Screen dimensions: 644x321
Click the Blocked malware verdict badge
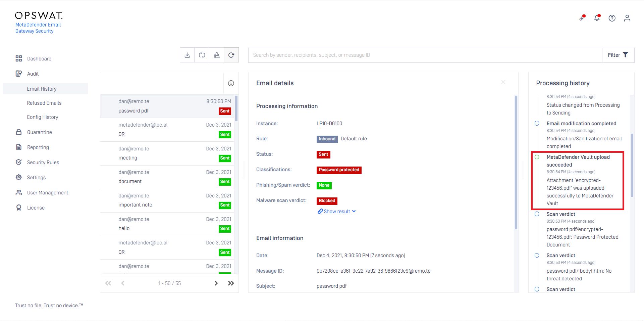[x=327, y=201]
